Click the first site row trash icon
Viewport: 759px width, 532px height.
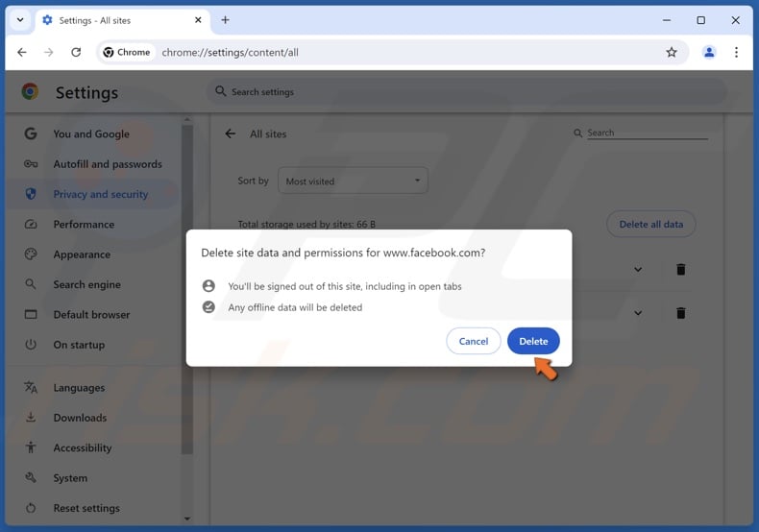(680, 270)
